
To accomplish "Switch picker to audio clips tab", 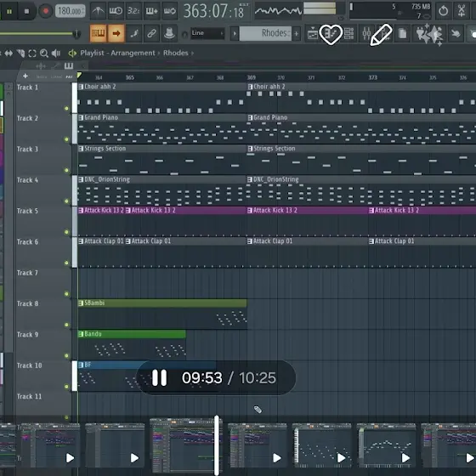I will (41, 66).
